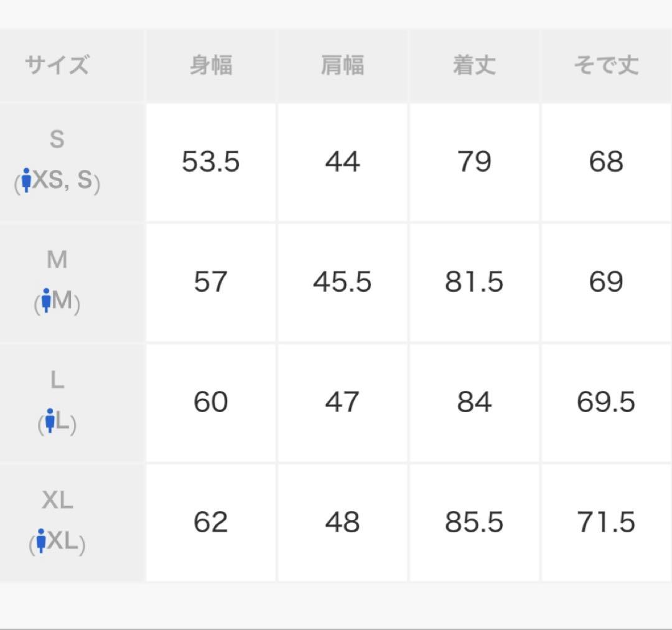
Task: Select the そで丈 column header
Action: (606, 65)
